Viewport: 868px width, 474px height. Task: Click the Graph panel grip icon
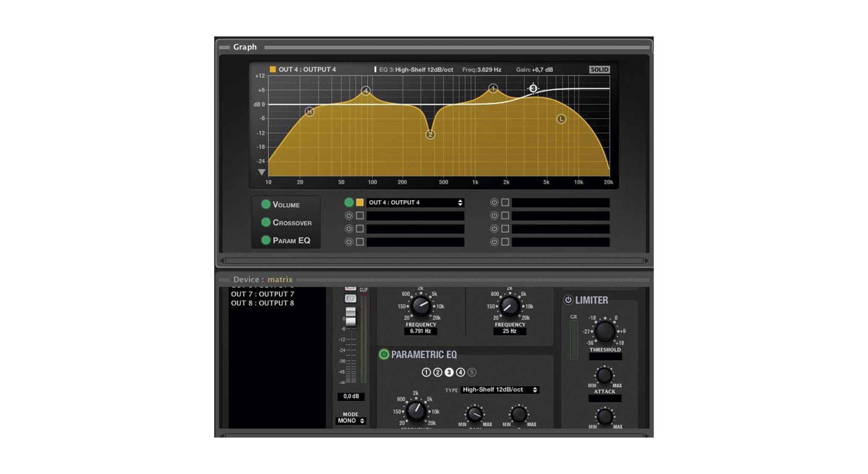[223, 47]
